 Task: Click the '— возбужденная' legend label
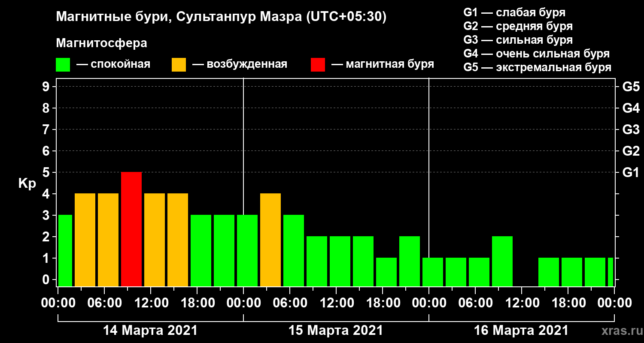pyautogui.click(x=240, y=65)
